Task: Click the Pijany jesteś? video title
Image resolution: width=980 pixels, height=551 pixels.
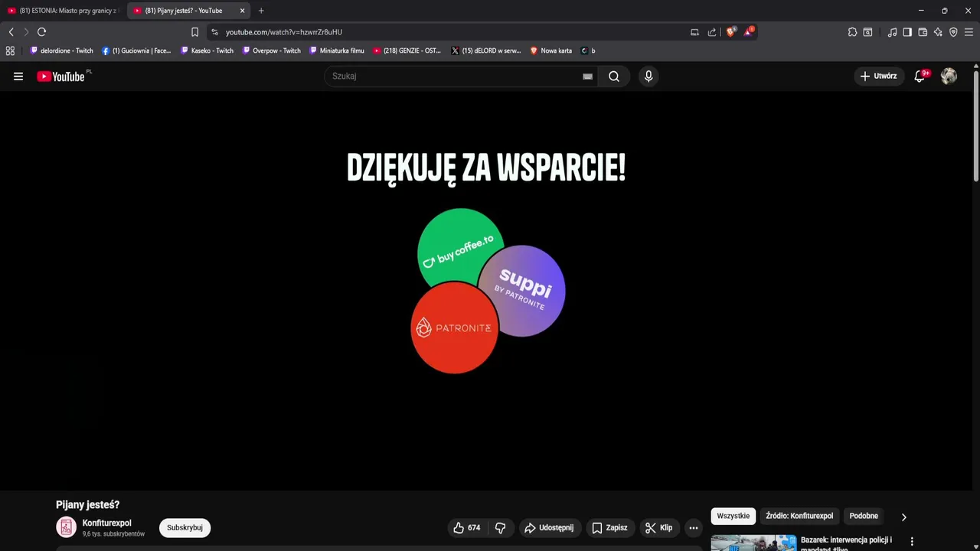Action: pos(87,505)
